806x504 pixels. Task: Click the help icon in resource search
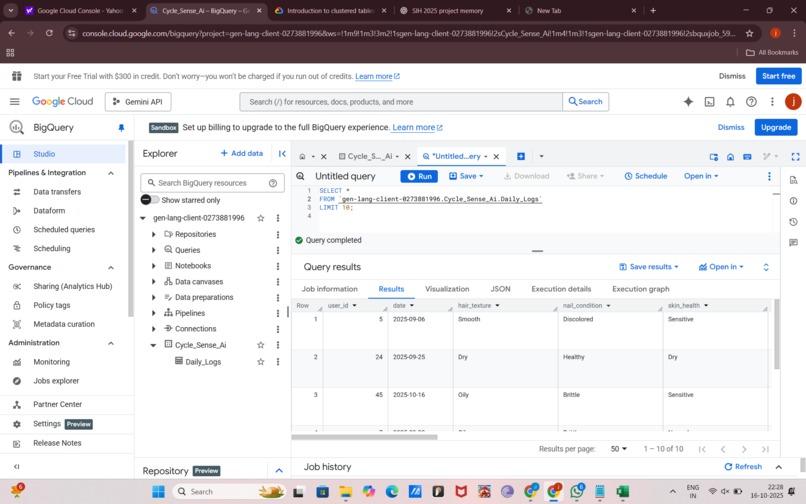click(x=273, y=183)
